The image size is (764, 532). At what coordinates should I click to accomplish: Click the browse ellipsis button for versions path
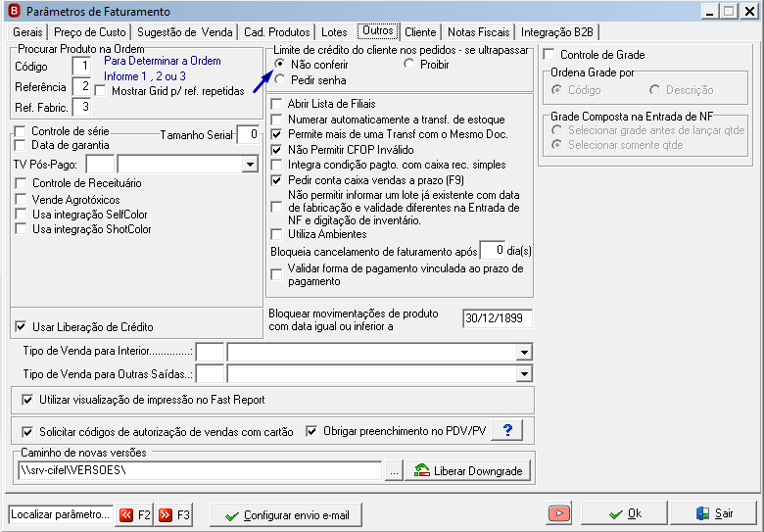[394, 471]
